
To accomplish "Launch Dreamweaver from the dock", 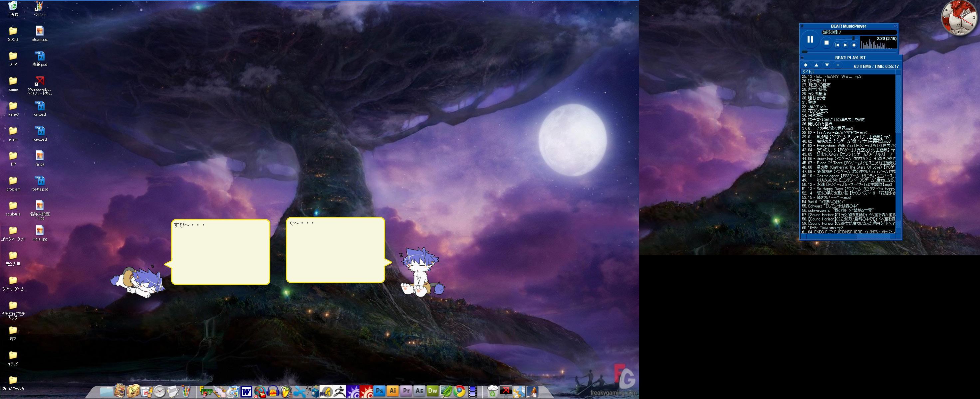I will [x=432, y=391].
